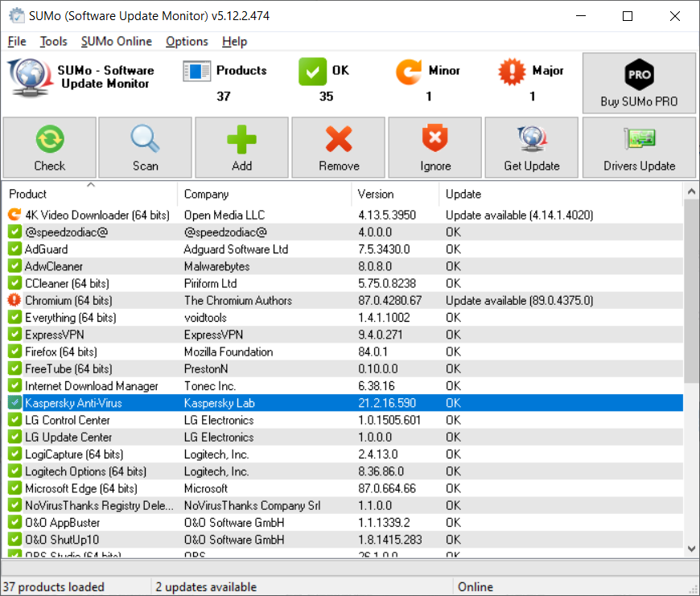Click the Malwarebytes company cell

tap(217, 266)
